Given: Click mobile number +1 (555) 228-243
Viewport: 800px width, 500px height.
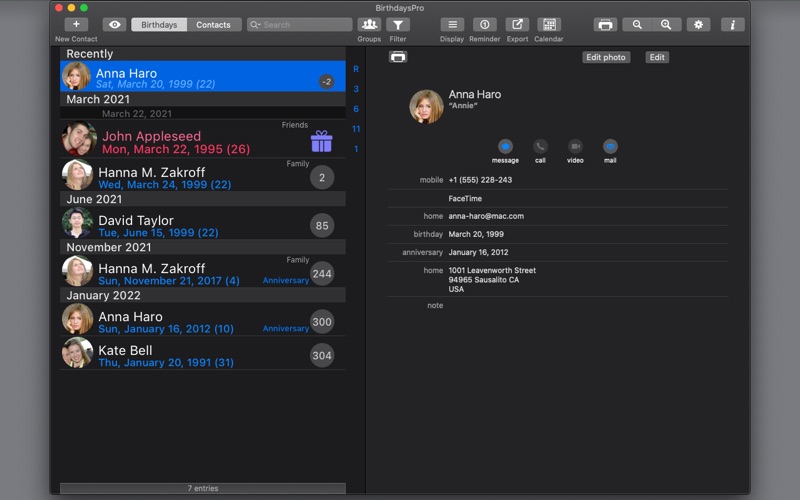Looking at the screenshot, I should pos(480,180).
